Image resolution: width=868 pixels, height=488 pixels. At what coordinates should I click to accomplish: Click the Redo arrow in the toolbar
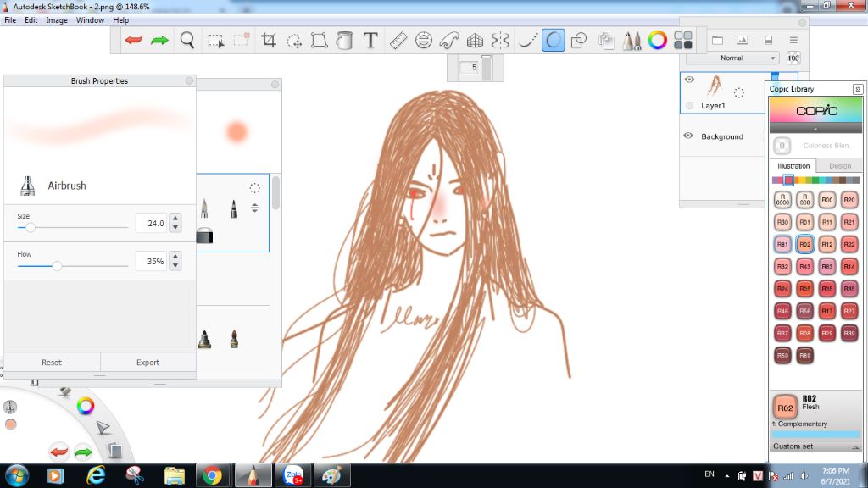[x=159, y=40]
